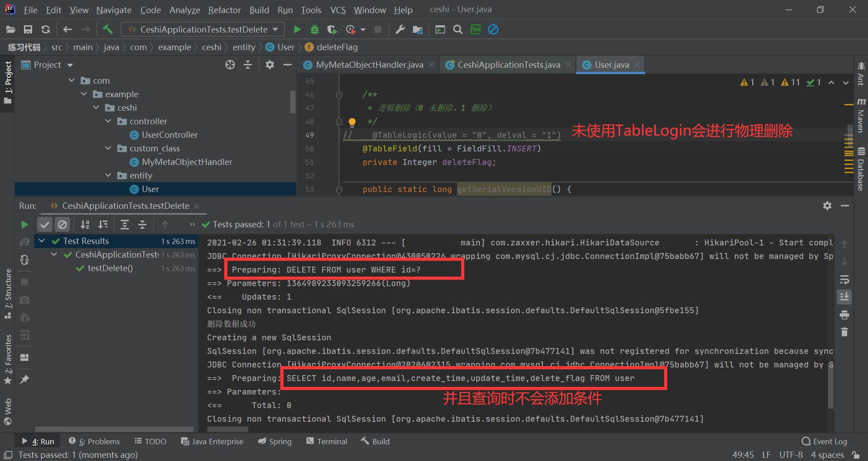Open the Maven side panel
The image size is (868, 461).
[x=861, y=115]
